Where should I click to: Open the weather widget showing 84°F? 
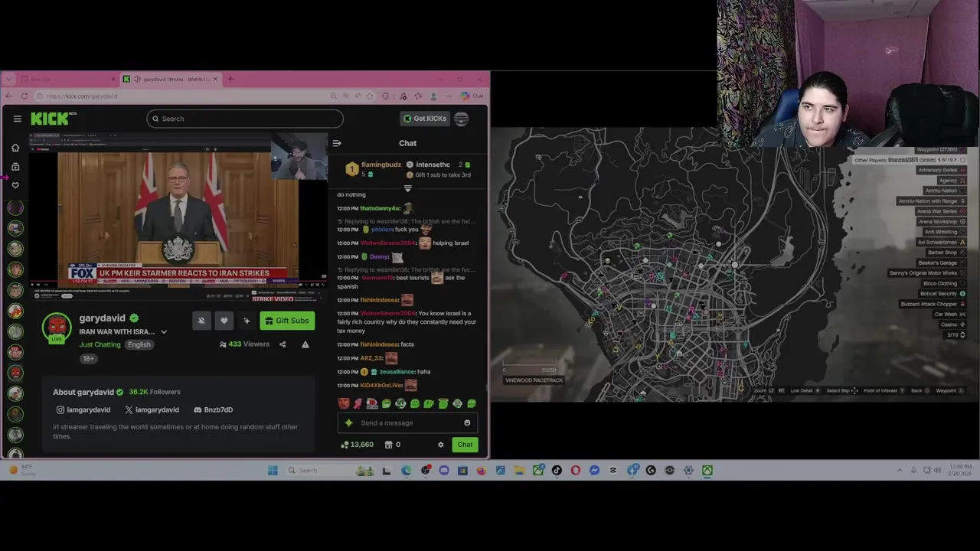click(x=23, y=471)
